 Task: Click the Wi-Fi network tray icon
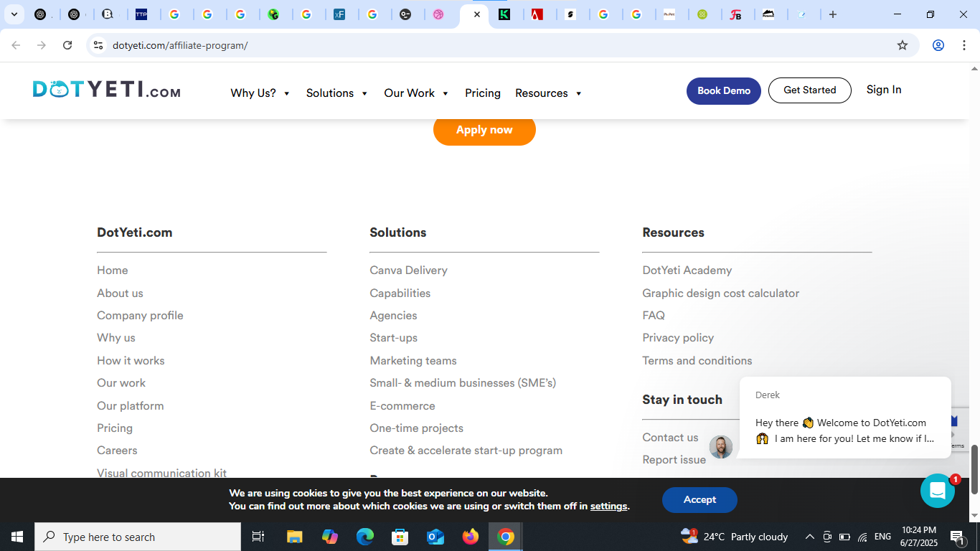[x=862, y=537]
